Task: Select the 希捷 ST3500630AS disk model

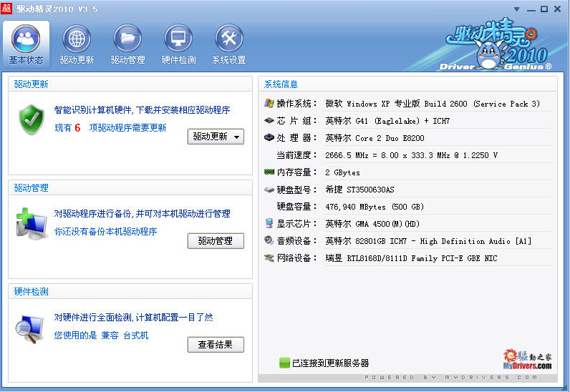Action: [359, 190]
